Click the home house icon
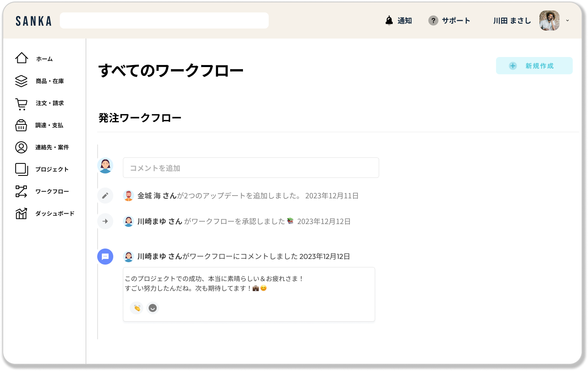Screen dimensions: 588x371 [x=22, y=58]
